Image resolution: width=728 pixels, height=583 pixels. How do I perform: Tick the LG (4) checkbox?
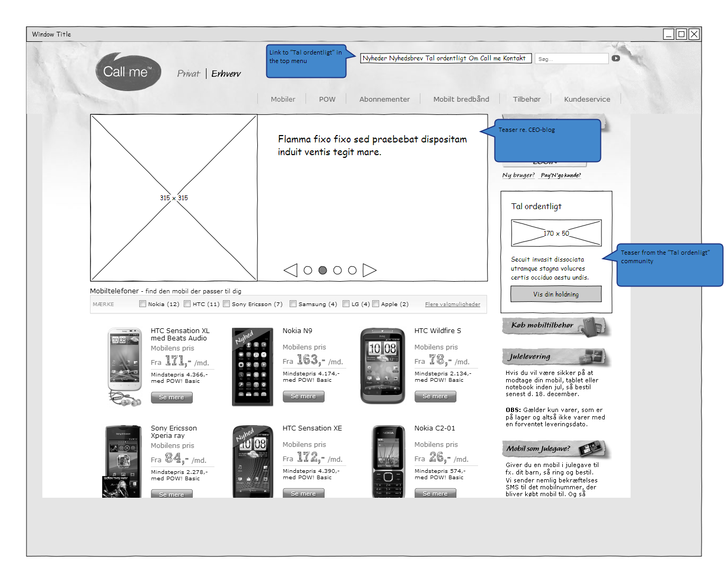[346, 304]
